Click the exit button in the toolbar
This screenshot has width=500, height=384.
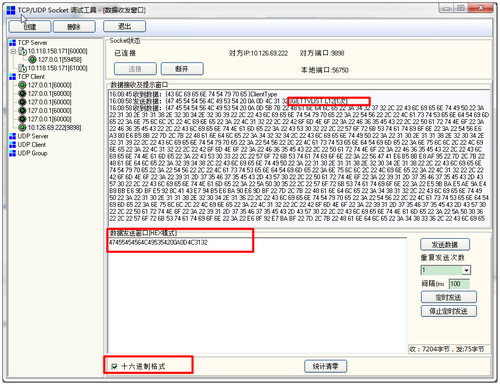click(124, 26)
